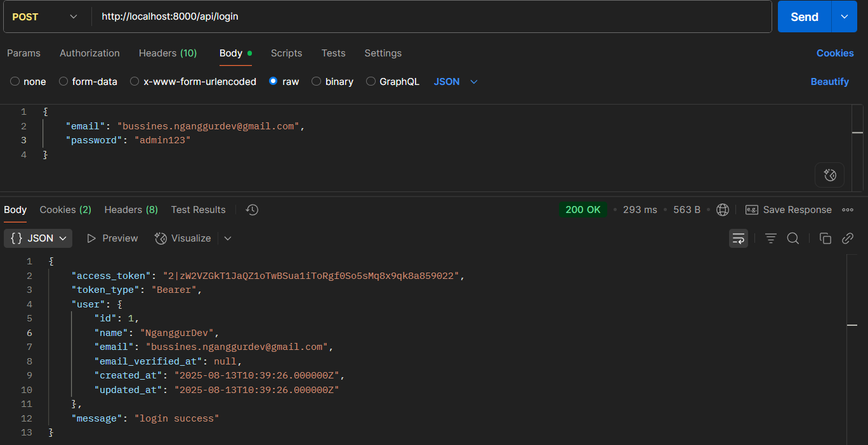The height and width of the screenshot is (445, 868).
Task: Copy the response body
Action: (825, 238)
